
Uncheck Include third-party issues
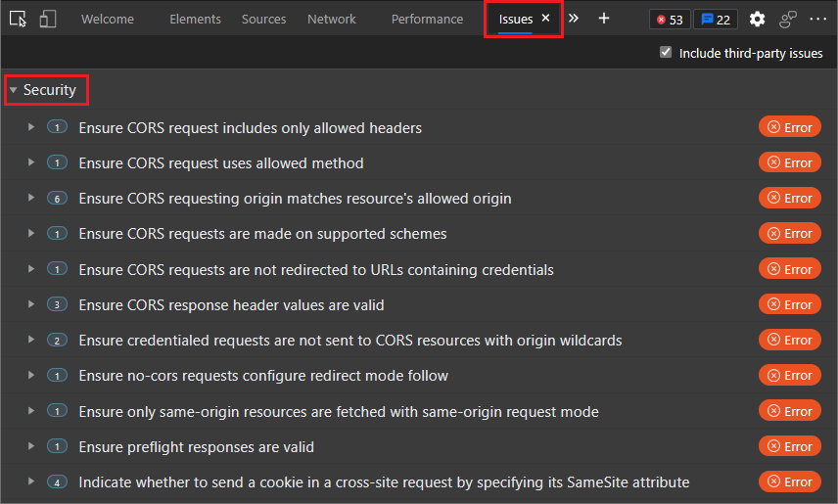pyautogui.click(x=666, y=53)
